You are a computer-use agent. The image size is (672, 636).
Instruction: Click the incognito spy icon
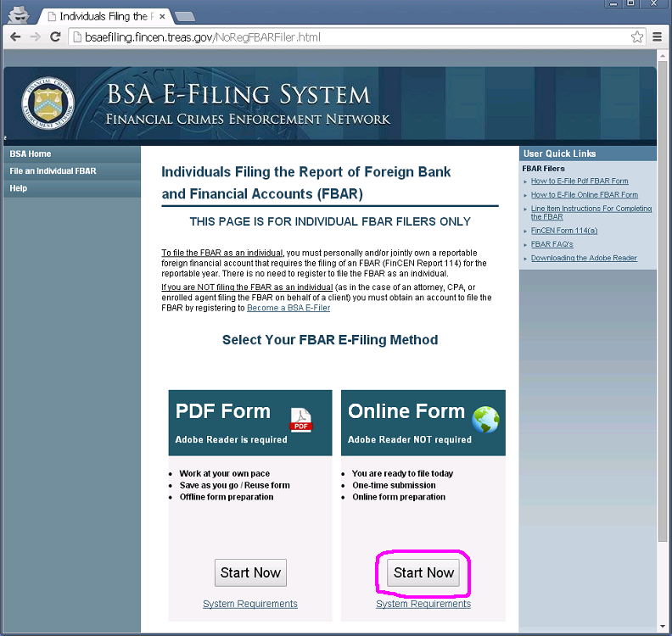pos(19,15)
